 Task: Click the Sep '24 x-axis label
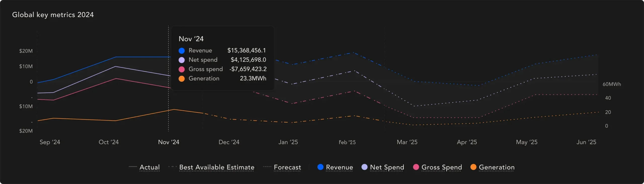50,142
